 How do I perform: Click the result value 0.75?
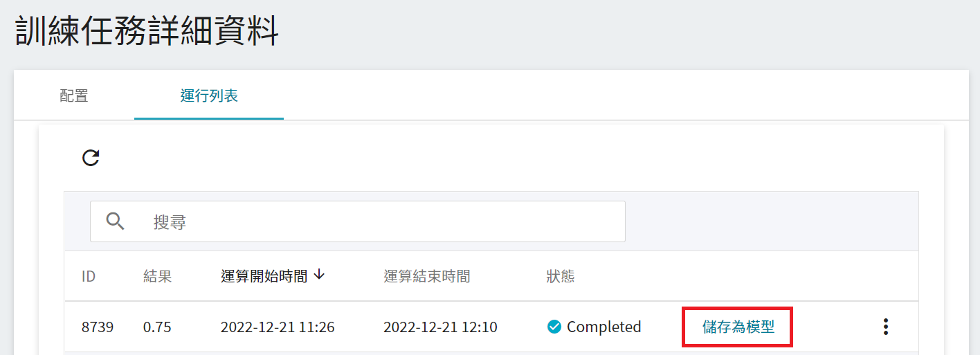(x=157, y=327)
